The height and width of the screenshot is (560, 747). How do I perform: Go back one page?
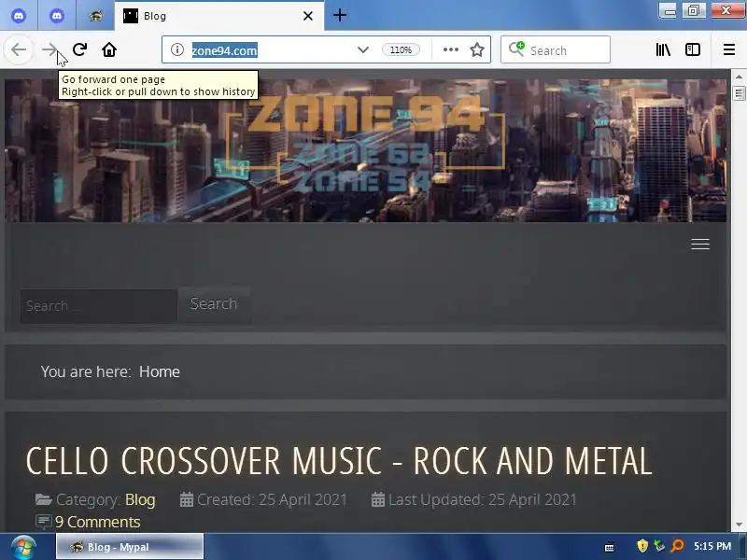click(19, 49)
